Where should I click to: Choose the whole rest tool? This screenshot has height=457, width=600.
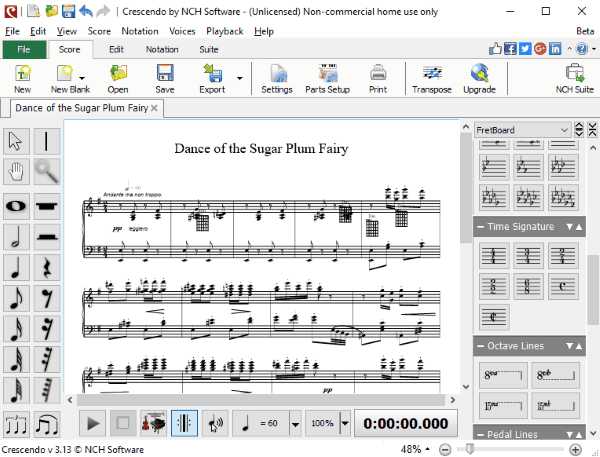(x=47, y=206)
